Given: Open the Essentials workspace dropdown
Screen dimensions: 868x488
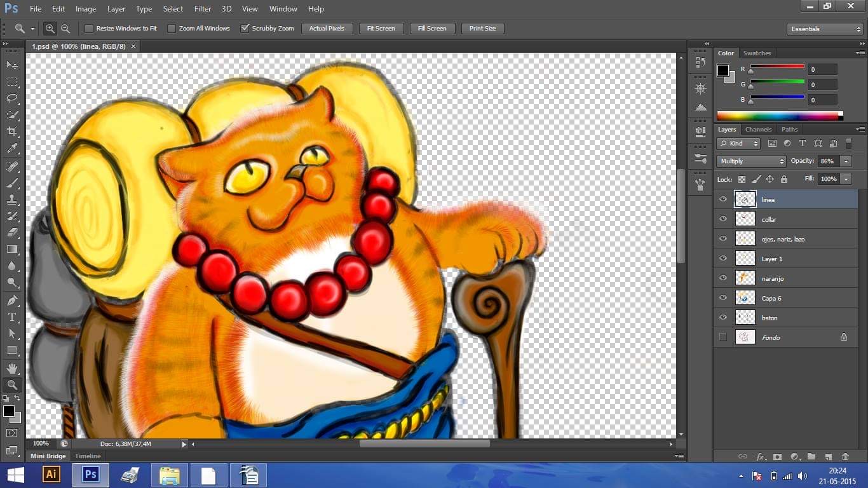Looking at the screenshot, I should pyautogui.click(x=824, y=29).
